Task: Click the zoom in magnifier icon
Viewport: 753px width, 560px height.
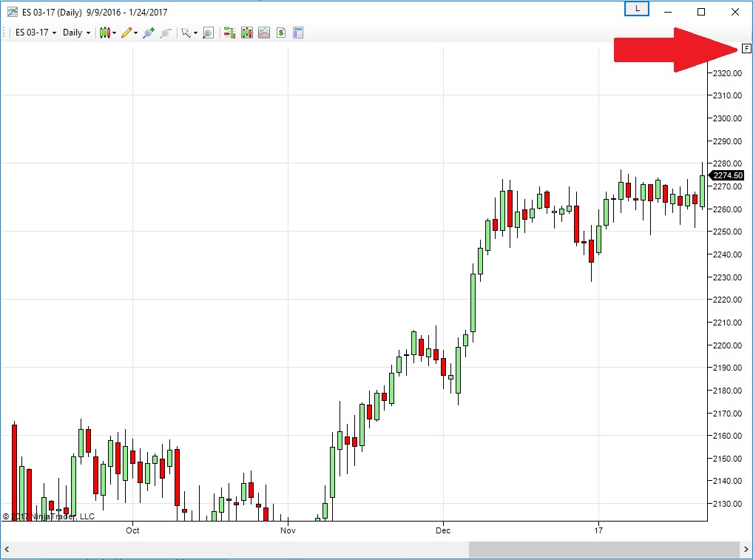Action: 149,33
